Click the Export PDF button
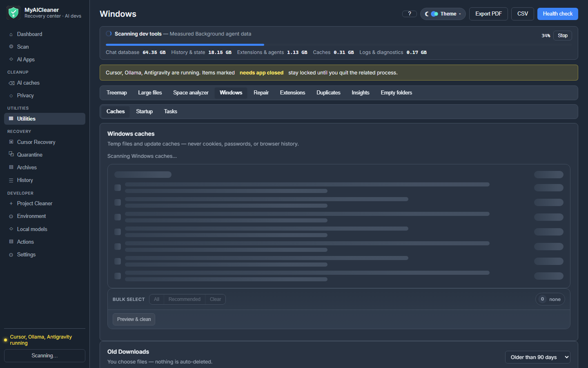 tap(488, 14)
